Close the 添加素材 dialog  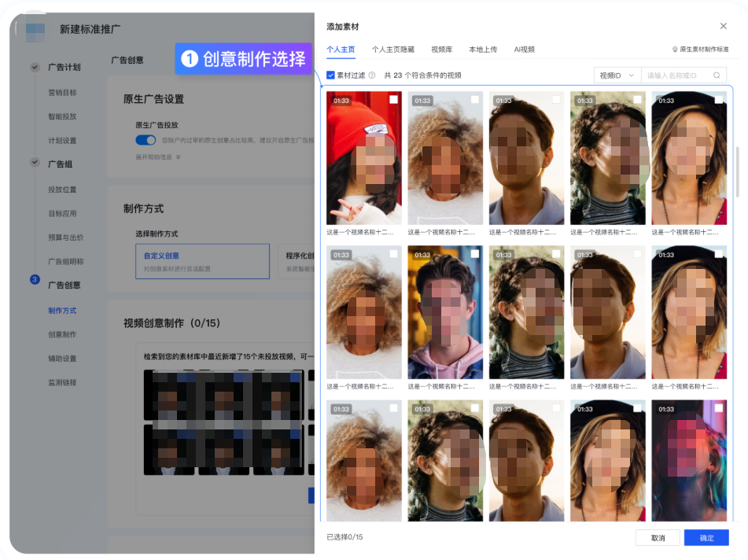tap(724, 27)
